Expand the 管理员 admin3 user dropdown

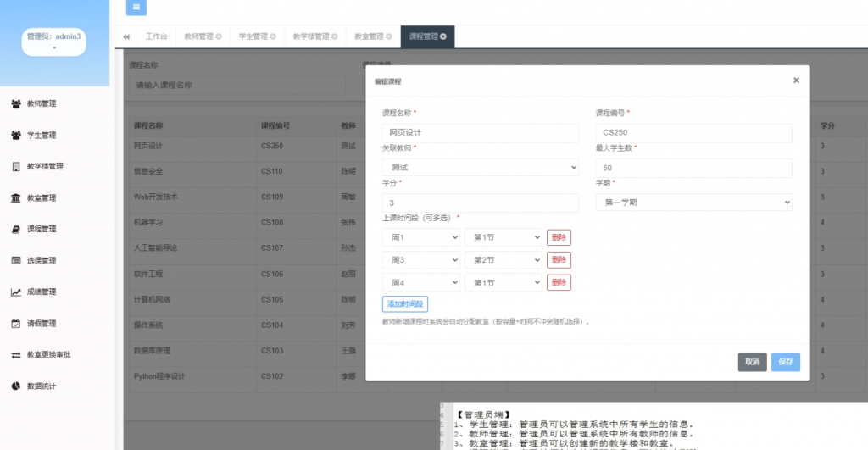(x=53, y=42)
